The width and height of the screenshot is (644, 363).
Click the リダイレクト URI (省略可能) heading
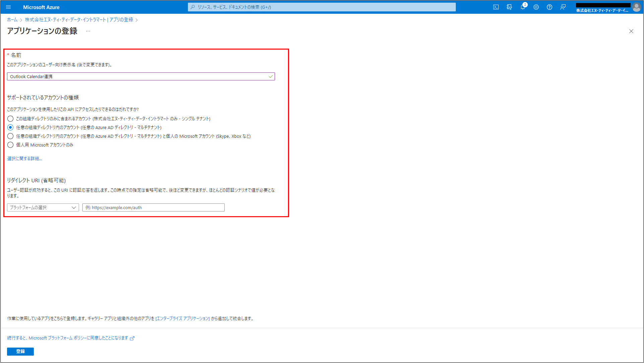37,180
